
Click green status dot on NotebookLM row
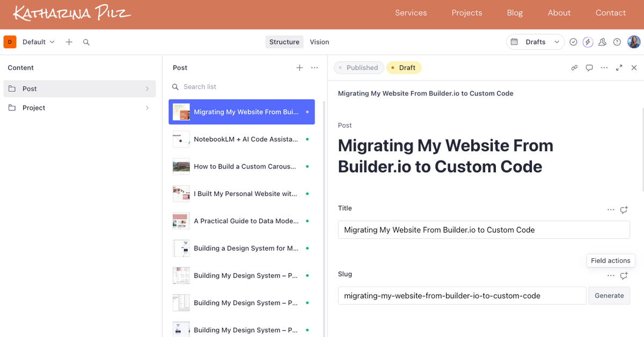click(307, 139)
